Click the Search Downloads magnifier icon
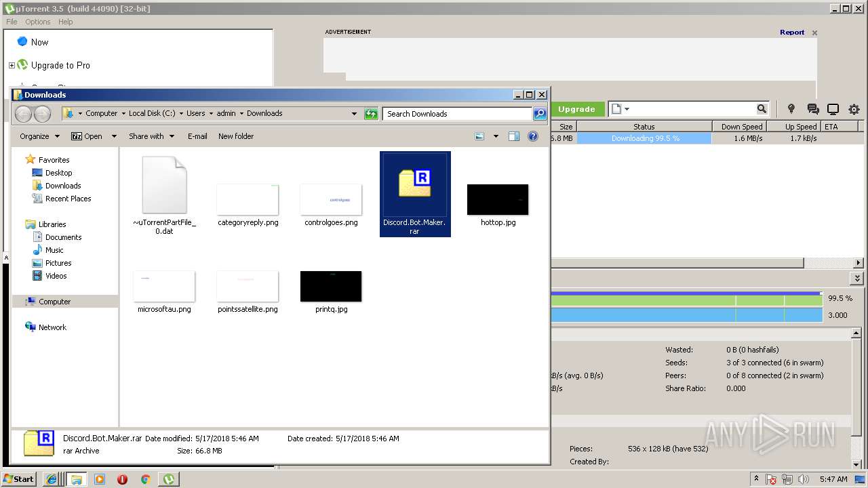Image resolution: width=868 pixels, height=488 pixels. tap(540, 114)
